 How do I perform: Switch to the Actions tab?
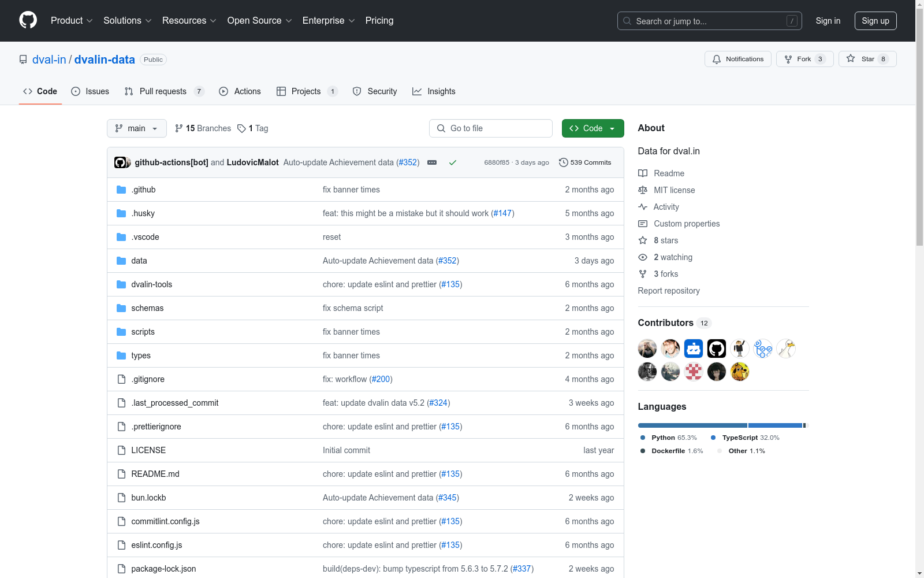[x=240, y=91]
